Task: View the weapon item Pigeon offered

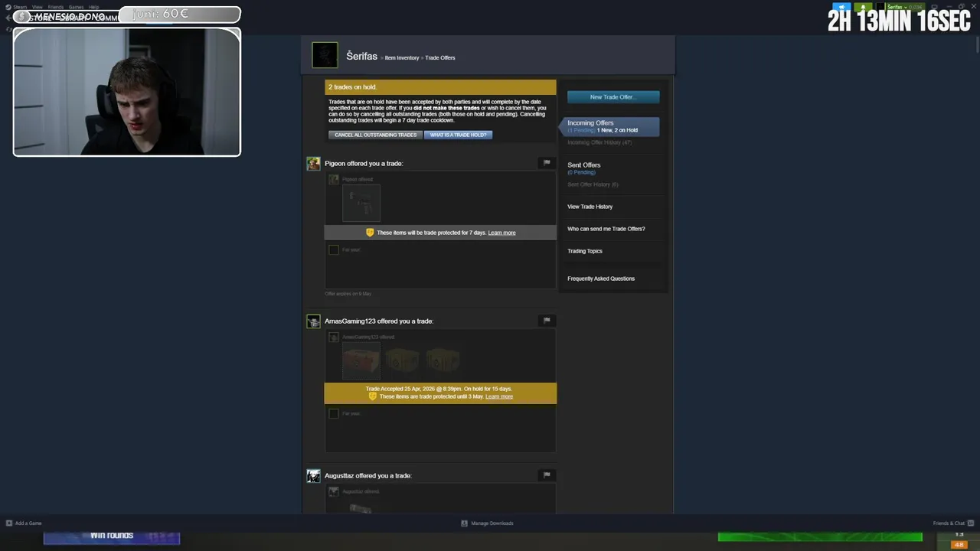Action: (x=361, y=203)
